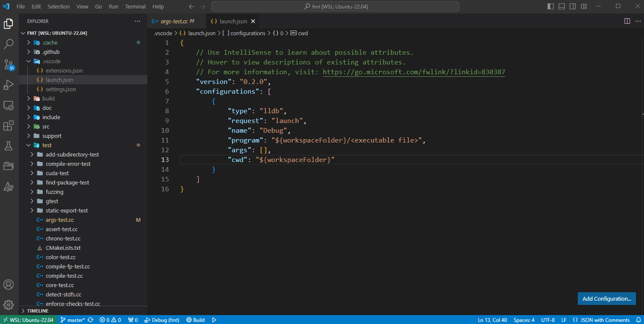Open the Remote Explorer
Screen dimensions: 644x324
coord(8,106)
